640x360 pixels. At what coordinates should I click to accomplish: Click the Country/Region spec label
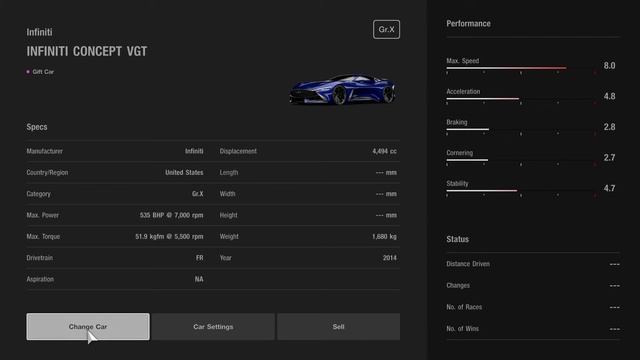click(47, 173)
